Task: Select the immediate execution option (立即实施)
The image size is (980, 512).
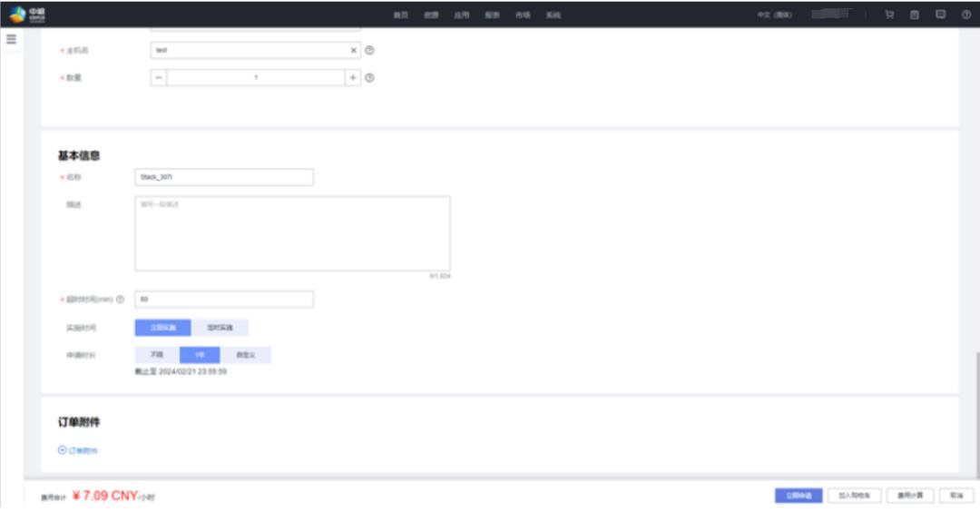Action: point(162,328)
